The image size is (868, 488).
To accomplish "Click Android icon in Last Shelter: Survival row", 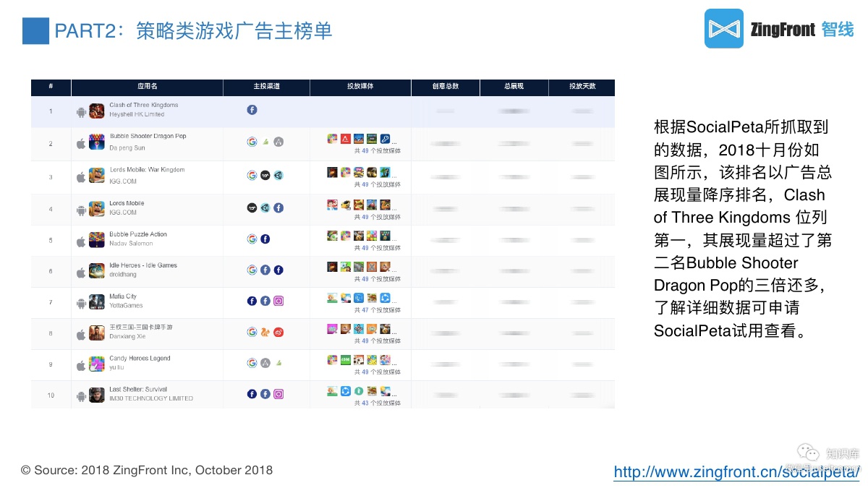I will point(81,396).
